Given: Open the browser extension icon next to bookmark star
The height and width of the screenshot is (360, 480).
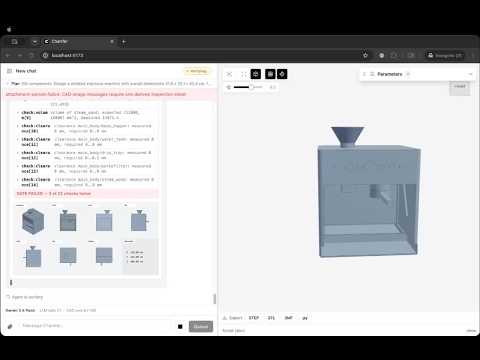Looking at the screenshot, I should pos(382,55).
